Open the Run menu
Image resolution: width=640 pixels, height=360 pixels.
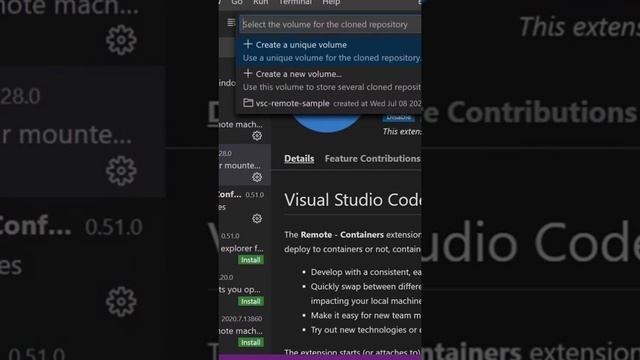[260, 2]
